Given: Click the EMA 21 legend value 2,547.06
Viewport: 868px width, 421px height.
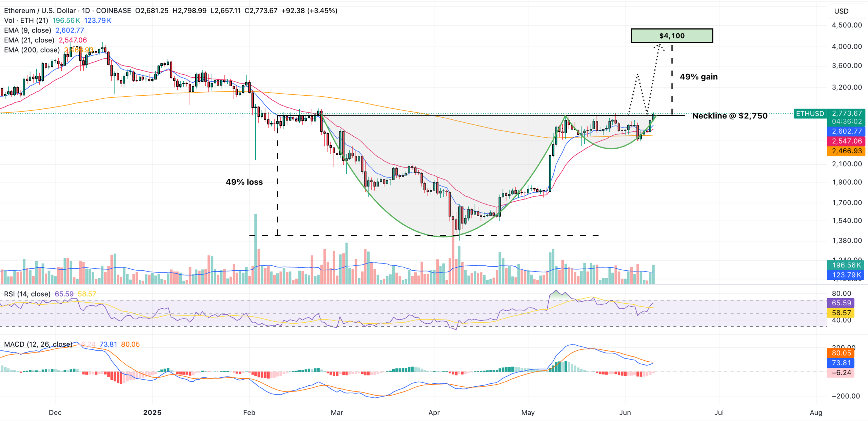Looking at the screenshot, I should [73, 40].
